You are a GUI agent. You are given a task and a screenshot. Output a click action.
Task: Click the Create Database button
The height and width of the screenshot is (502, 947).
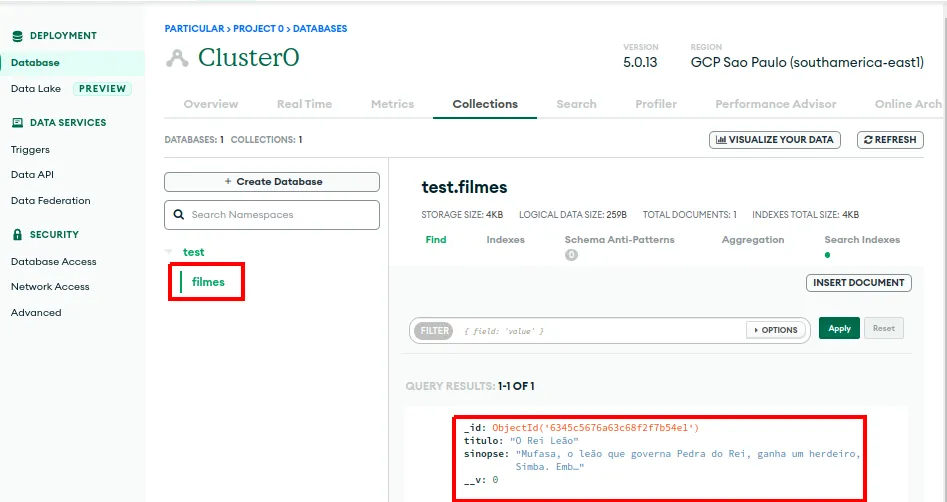tap(272, 182)
